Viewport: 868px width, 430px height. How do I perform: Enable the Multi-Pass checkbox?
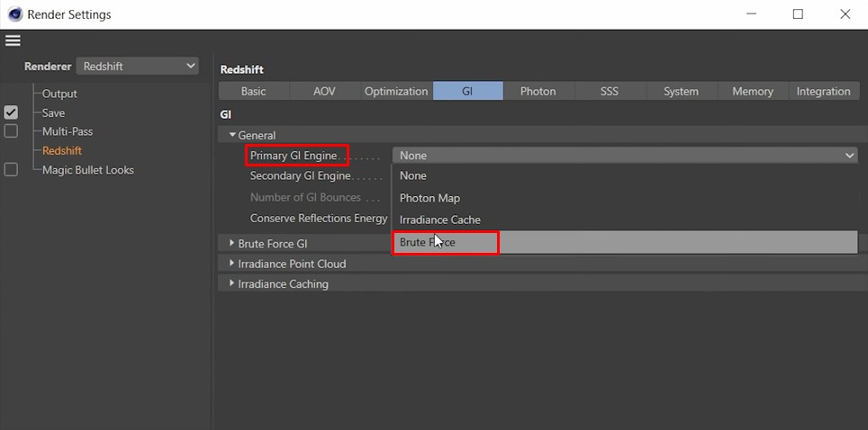[x=11, y=131]
